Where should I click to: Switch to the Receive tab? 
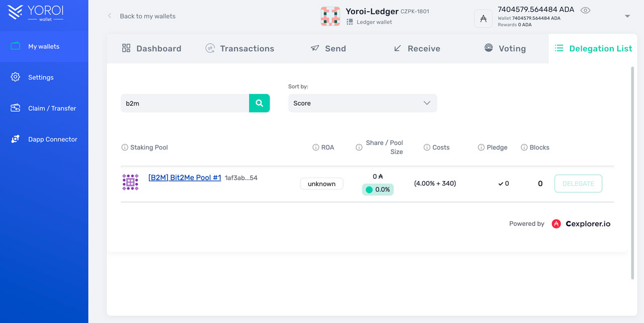tap(417, 48)
